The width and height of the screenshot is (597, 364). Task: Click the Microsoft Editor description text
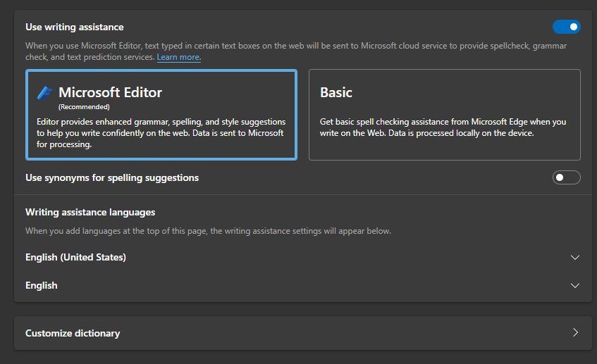tap(161, 133)
